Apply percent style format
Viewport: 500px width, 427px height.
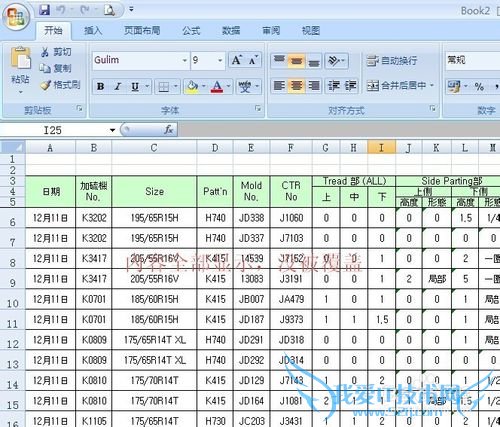[x=479, y=87]
